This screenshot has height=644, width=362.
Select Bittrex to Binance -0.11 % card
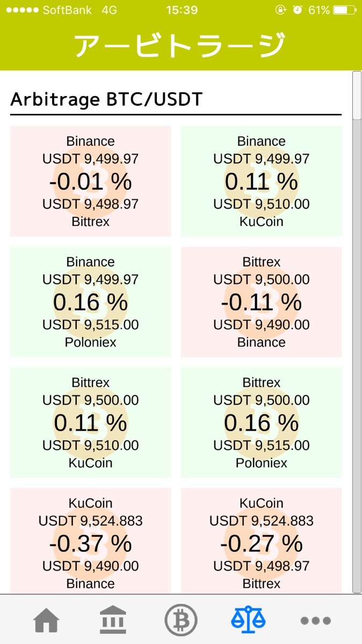[x=261, y=302]
